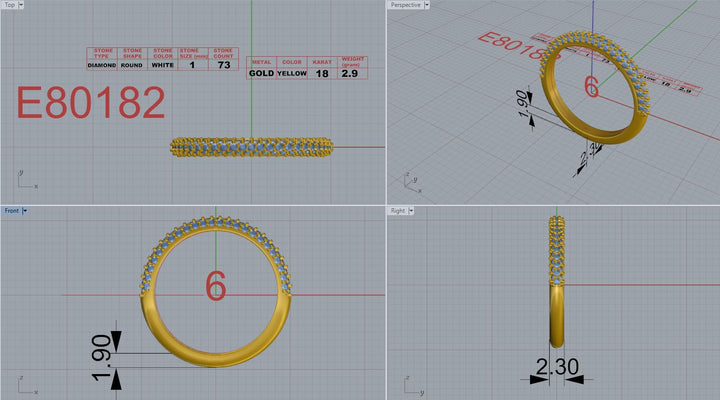Select the E80182 text in Top view
Viewport: 720px width, 400px height.
[91, 102]
